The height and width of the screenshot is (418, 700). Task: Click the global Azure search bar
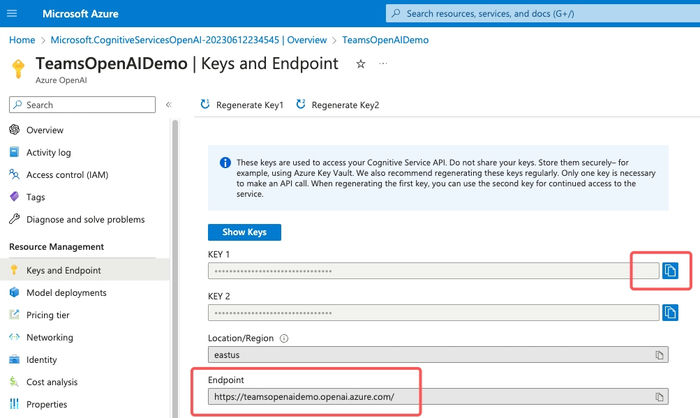pos(540,13)
